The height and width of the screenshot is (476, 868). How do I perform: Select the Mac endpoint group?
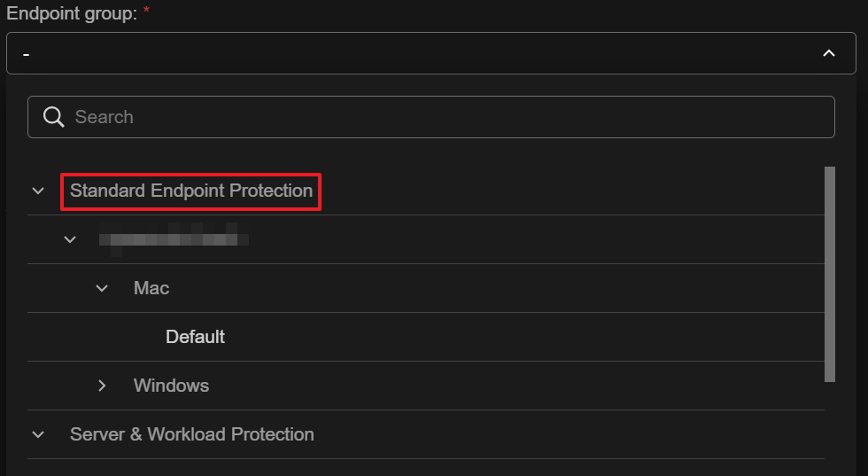[x=151, y=288]
